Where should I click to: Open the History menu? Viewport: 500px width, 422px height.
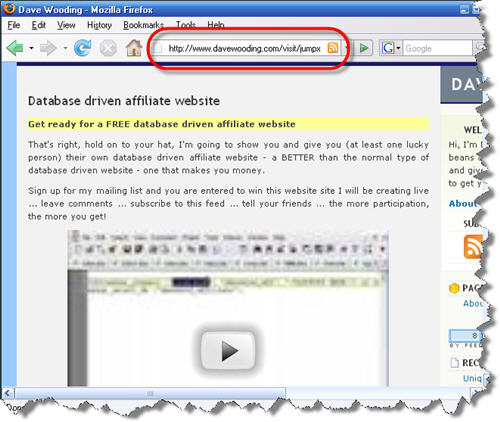coord(99,25)
